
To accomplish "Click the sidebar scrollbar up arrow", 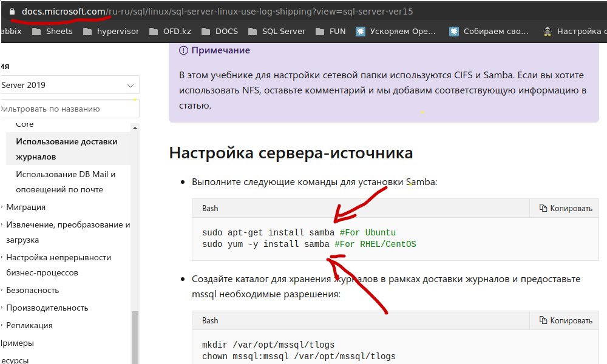I will point(135,128).
